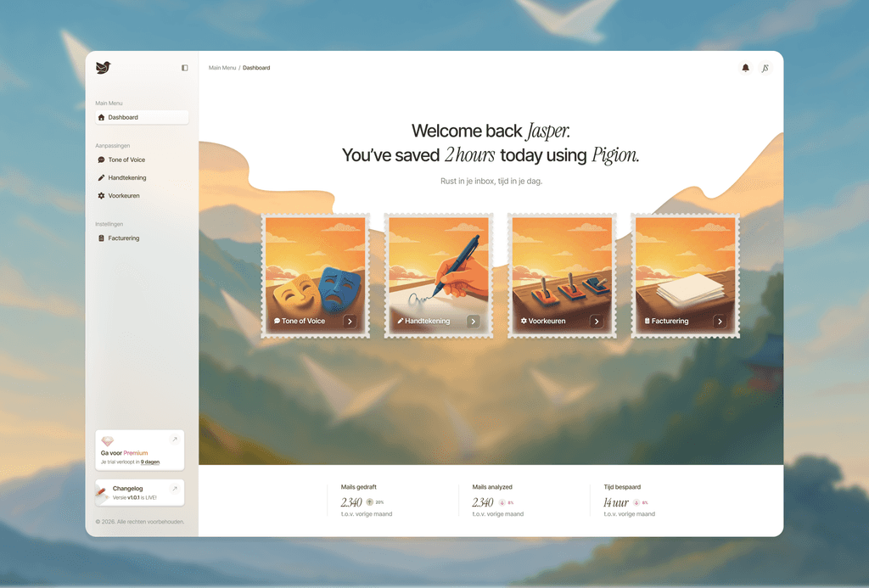Click Main Menu breadcrumb

[222, 68]
